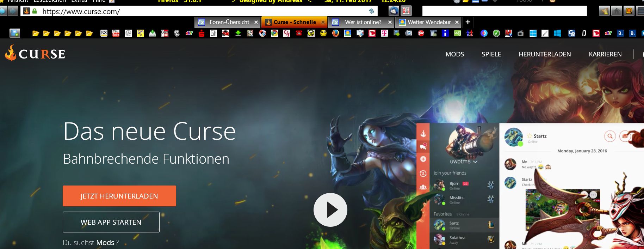Open the YouTube bookmark

(116, 33)
